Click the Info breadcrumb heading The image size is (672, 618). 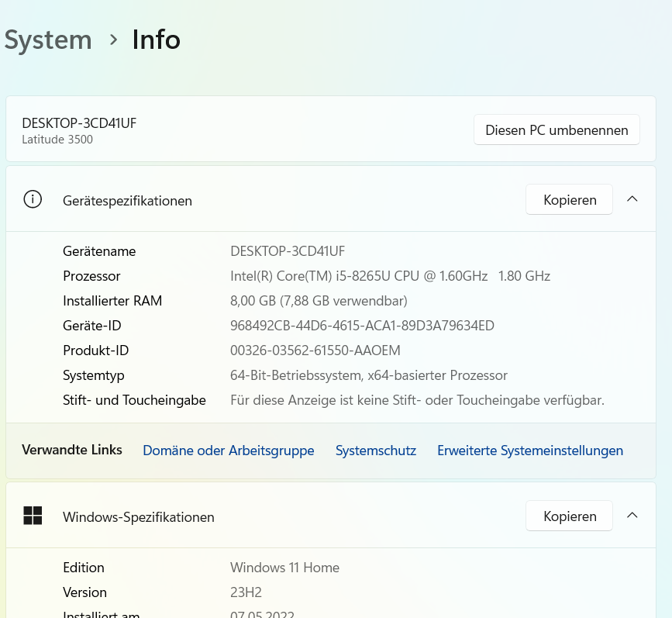coord(157,40)
